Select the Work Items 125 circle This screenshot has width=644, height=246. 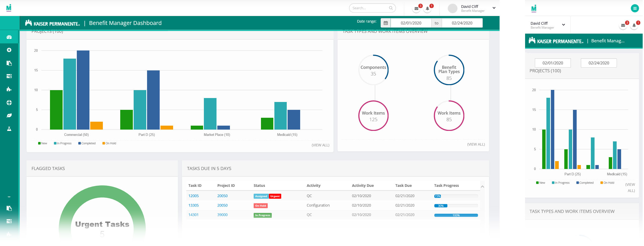click(373, 116)
